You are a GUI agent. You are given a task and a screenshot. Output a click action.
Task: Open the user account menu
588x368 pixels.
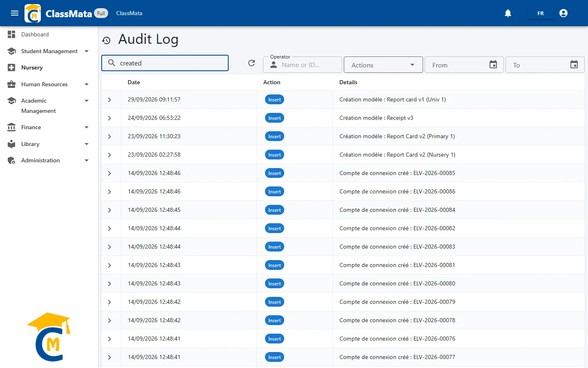(563, 13)
